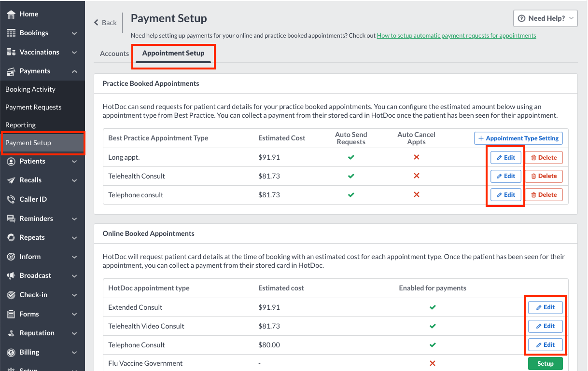Edit the online Telephone Consult $80.00 row
This screenshot has width=588, height=371.
546,345
